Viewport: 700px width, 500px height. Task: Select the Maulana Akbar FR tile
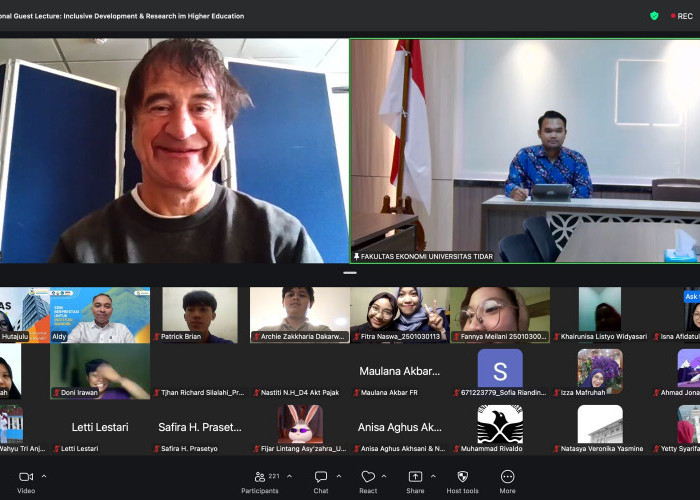coord(400,371)
